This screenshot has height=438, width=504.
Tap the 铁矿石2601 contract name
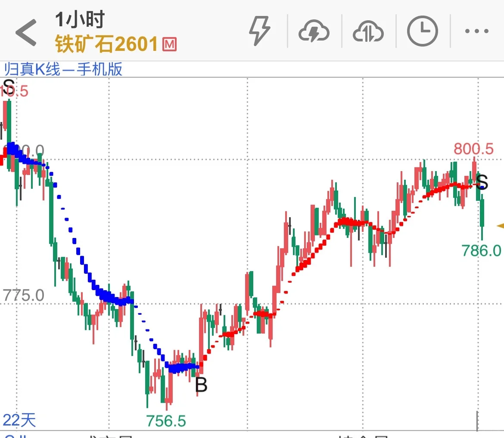point(106,44)
